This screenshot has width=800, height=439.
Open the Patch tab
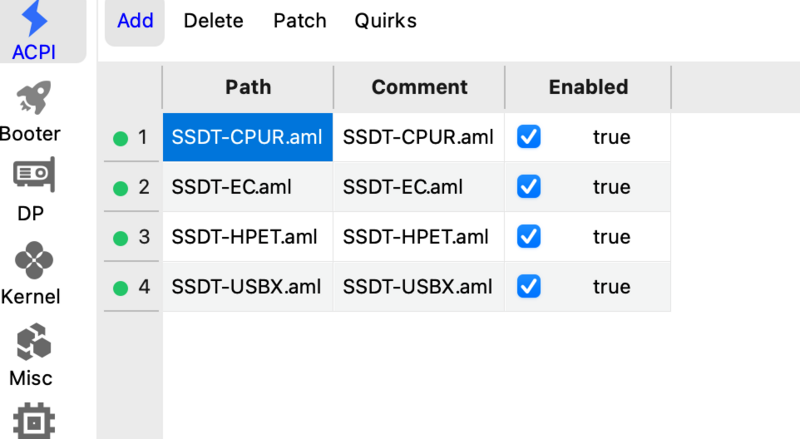pos(300,21)
